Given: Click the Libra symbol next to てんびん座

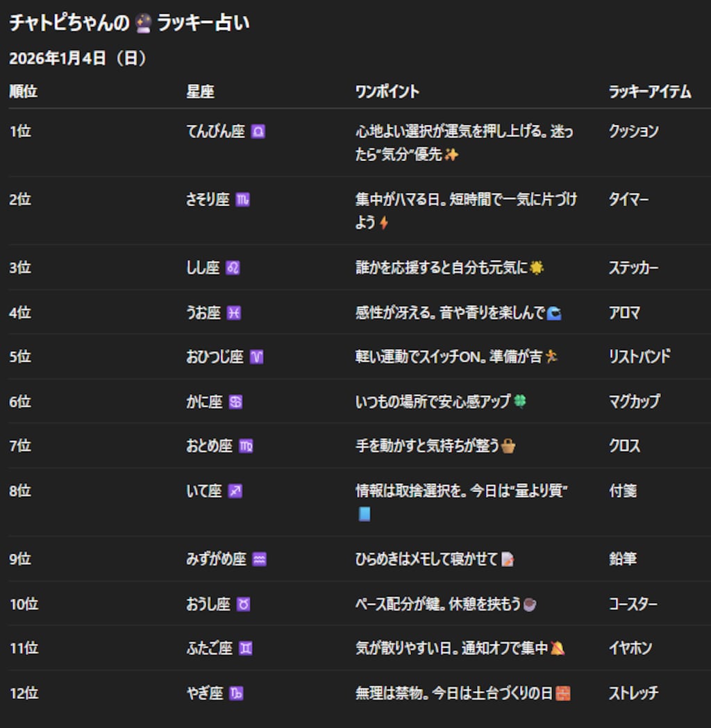Looking at the screenshot, I should [x=258, y=131].
